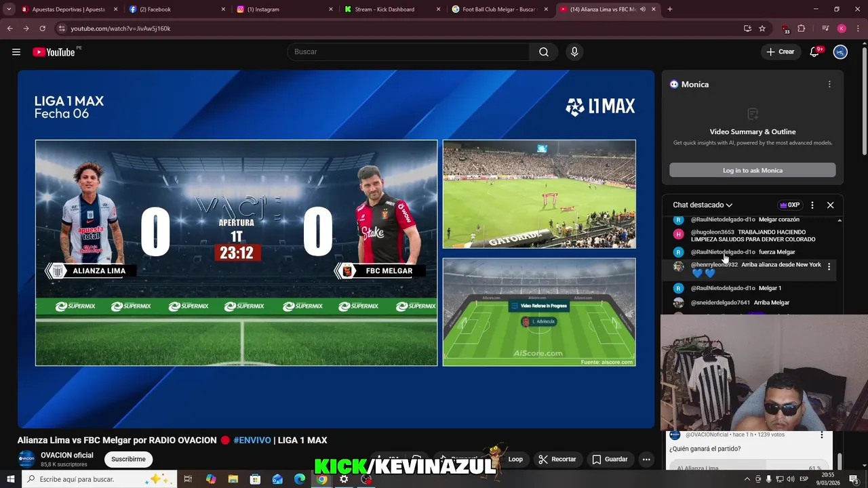The height and width of the screenshot is (488, 868).
Task: Switch to Stream - Kick Dashboard tab
Action: [x=392, y=9]
